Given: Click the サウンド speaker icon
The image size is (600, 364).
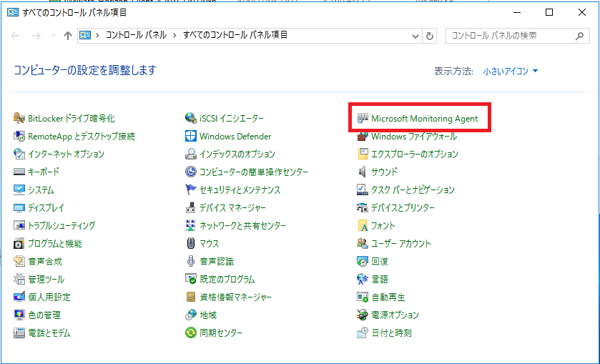Looking at the screenshot, I should (362, 172).
